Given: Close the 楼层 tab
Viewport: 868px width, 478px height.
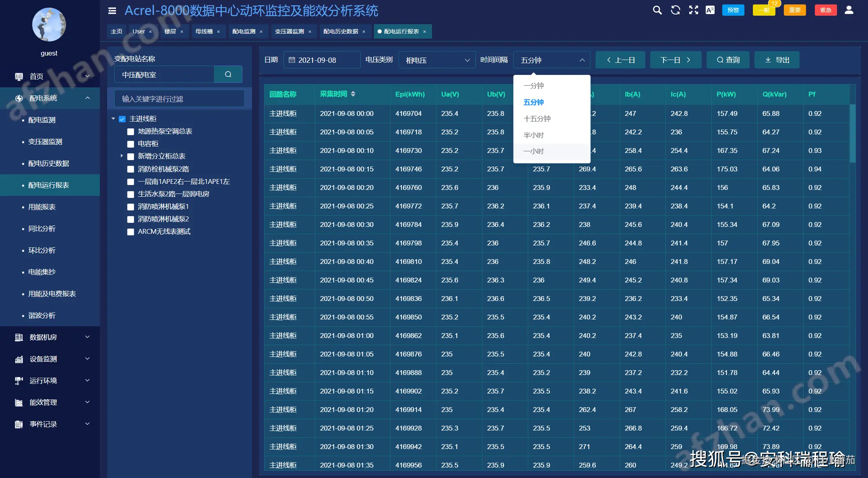Looking at the screenshot, I should (x=182, y=32).
